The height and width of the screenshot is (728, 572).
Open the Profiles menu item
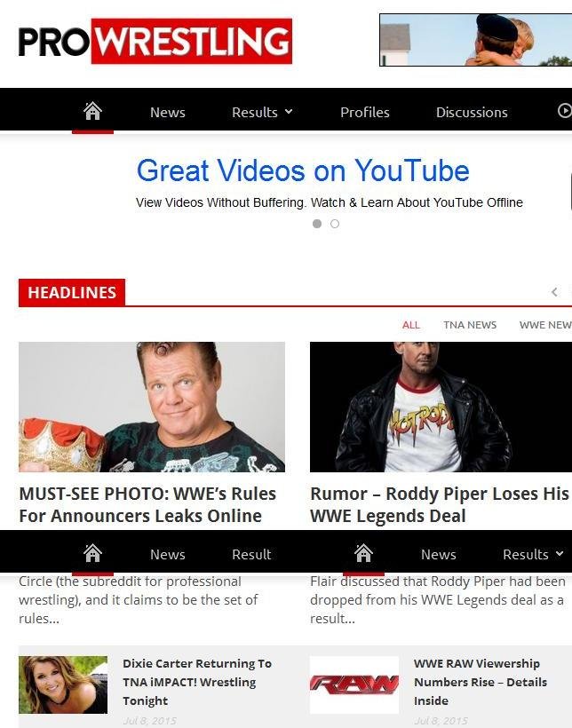tap(365, 112)
